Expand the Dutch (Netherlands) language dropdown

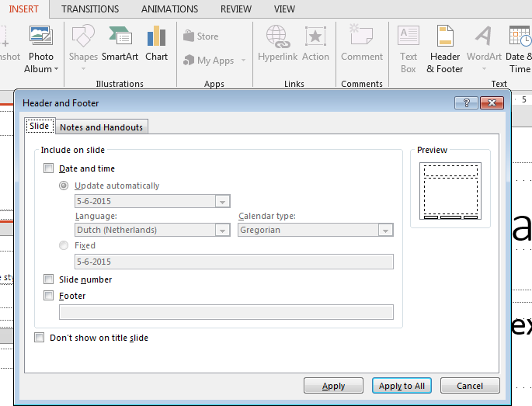[x=223, y=231]
